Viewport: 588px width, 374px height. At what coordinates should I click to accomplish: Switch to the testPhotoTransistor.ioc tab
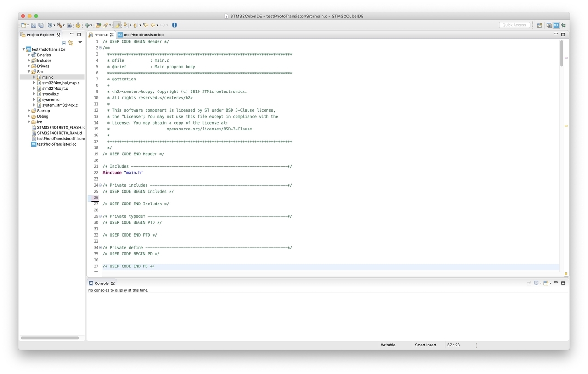pos(141,35)
